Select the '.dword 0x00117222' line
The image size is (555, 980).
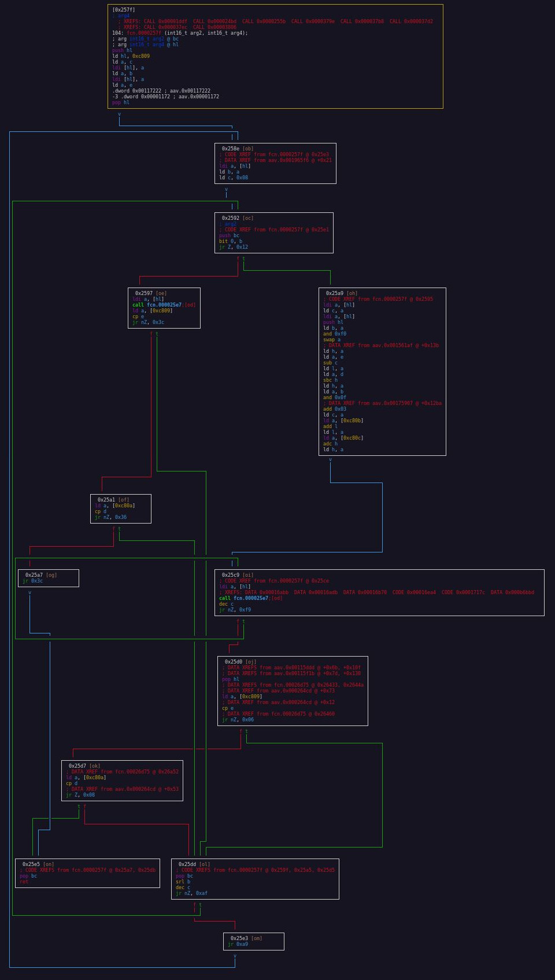click(161, 91)
